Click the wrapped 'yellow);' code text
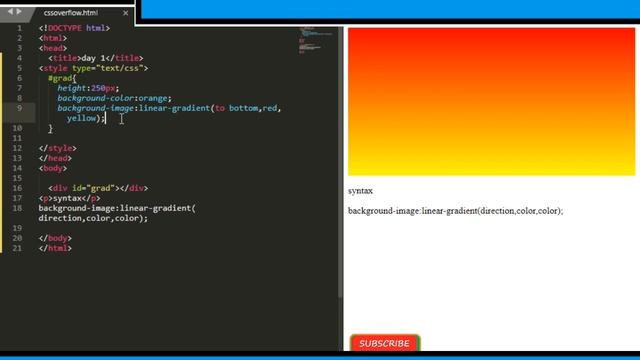Screen dimensions: 640x360 pyautogui.click(x=86, y=118)
